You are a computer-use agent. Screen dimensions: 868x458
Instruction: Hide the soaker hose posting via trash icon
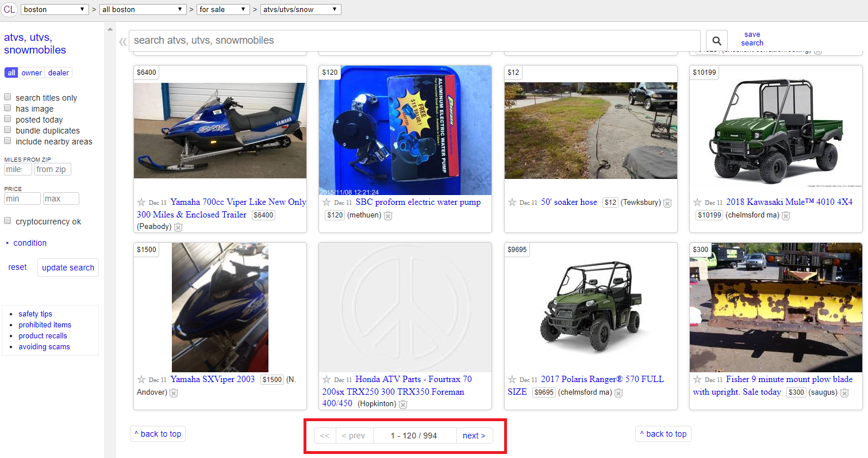(x=667, y=203)
